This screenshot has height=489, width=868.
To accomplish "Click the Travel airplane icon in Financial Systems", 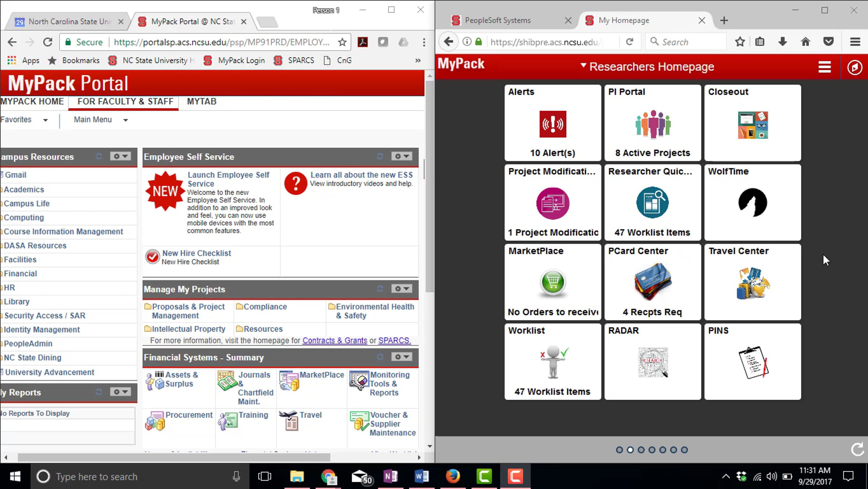I will tap(289, 421).
